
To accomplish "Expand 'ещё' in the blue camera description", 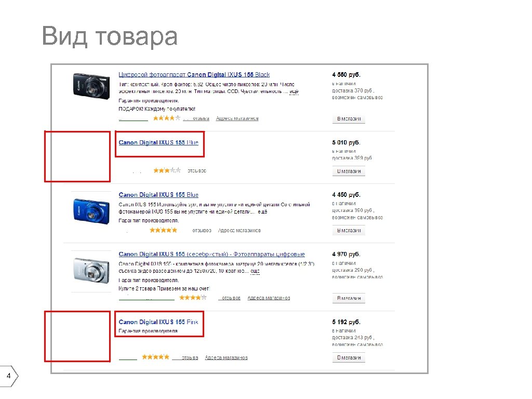I will tap(262, 212).
